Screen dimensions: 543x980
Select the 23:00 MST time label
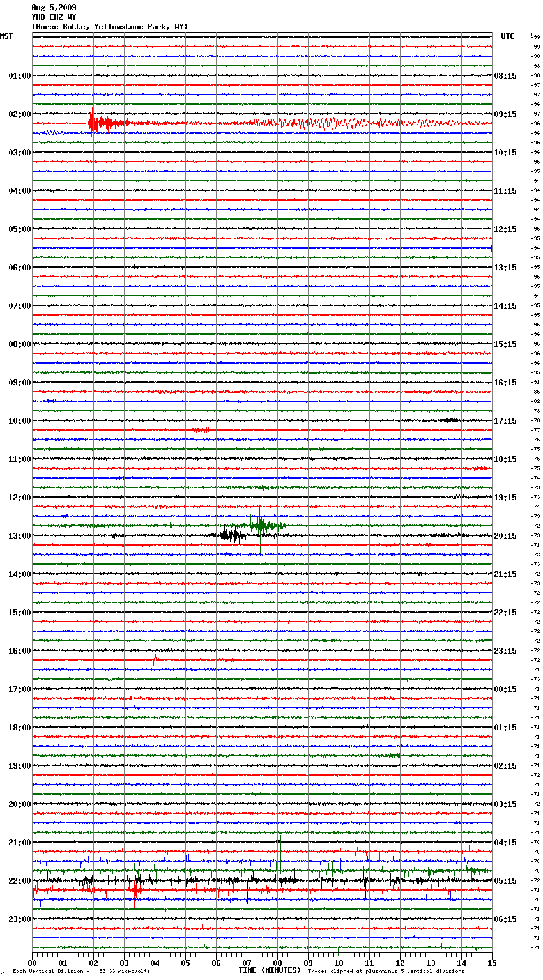(20, 919)
